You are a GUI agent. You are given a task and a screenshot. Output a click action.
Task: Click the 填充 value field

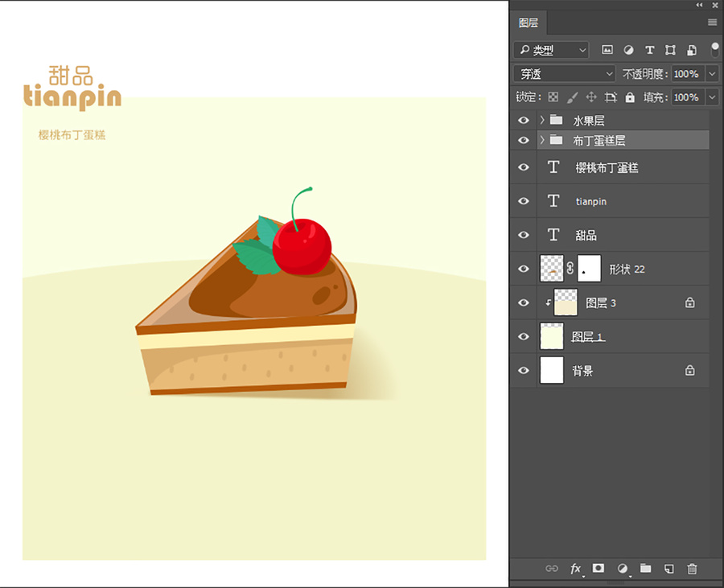[688, 97]
